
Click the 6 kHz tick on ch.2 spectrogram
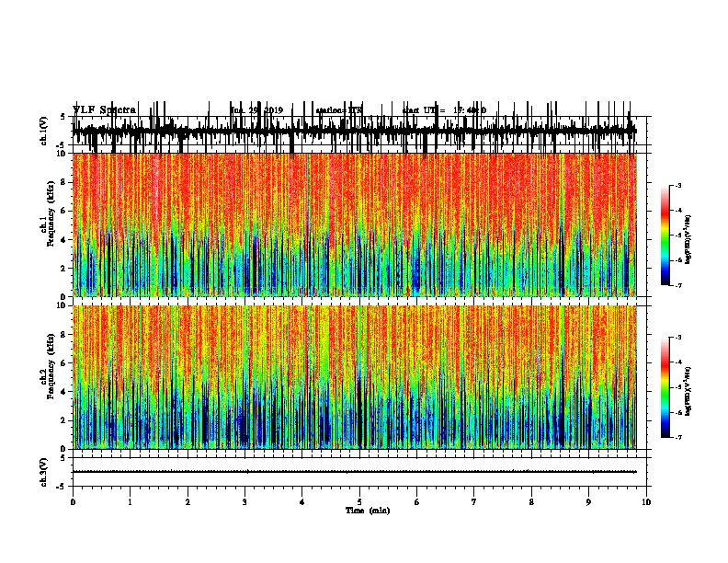click(x=64, y=363)
